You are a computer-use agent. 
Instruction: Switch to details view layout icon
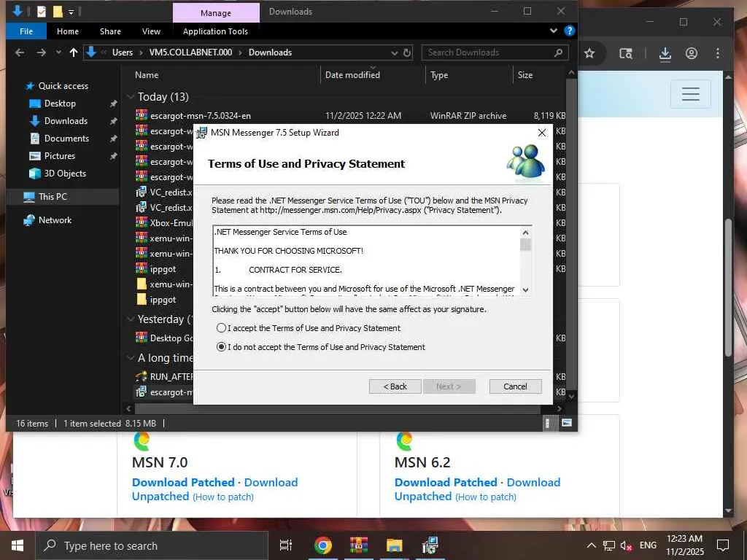pyautogui.click(x=548, y=423)
